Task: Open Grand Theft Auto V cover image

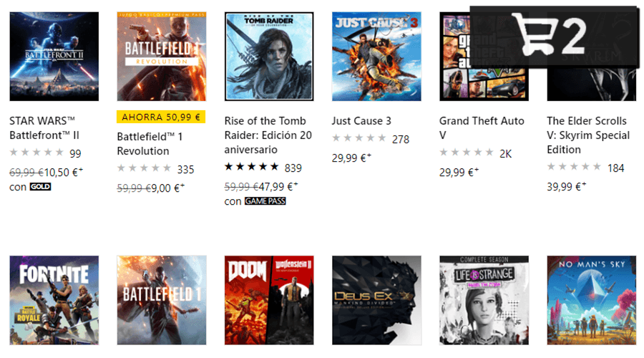Action: tap(484, 57)
